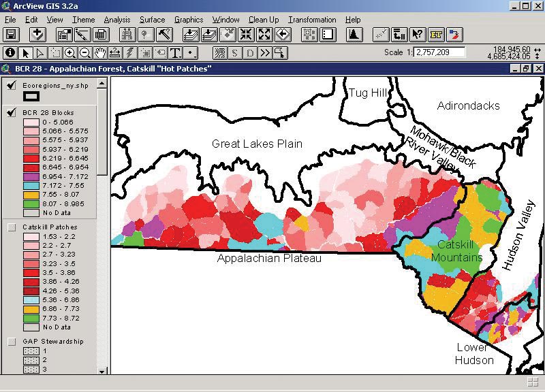Click the Appalachian Plateau map label
Viewport: 545px width, 392px height.
269,259
